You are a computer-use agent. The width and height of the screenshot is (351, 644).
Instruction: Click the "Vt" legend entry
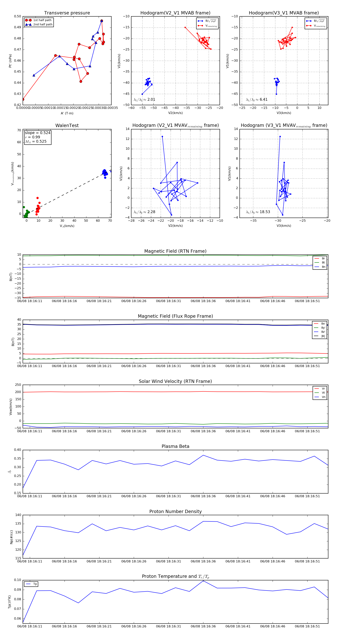320,393
